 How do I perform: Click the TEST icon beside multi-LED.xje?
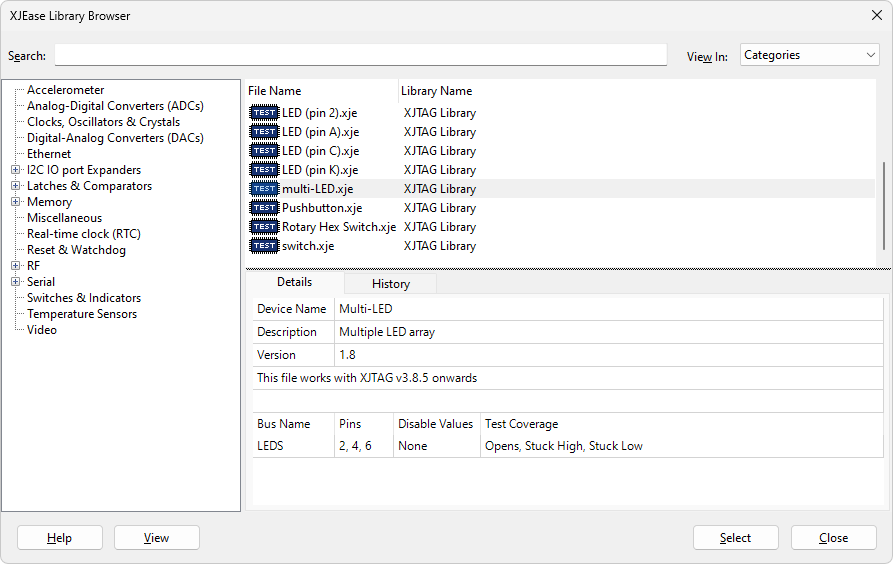point(264,189)
